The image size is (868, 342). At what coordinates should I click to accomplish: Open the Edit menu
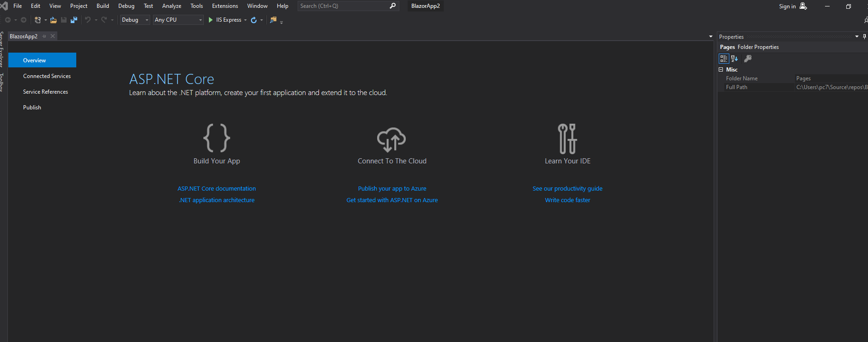[36, 6]
